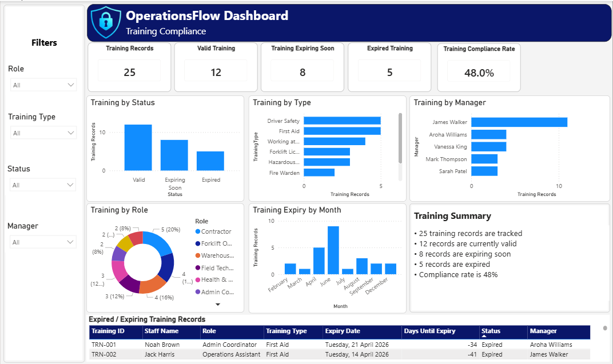Click Warehous... legend color marker
613x364 pixels.
[198, 256]
